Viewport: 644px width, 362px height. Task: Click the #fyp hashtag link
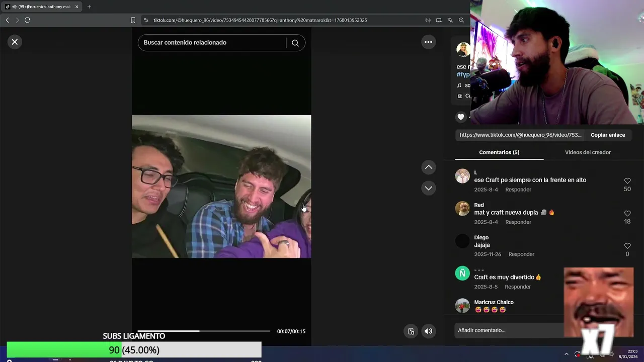[x=463, y=74]
